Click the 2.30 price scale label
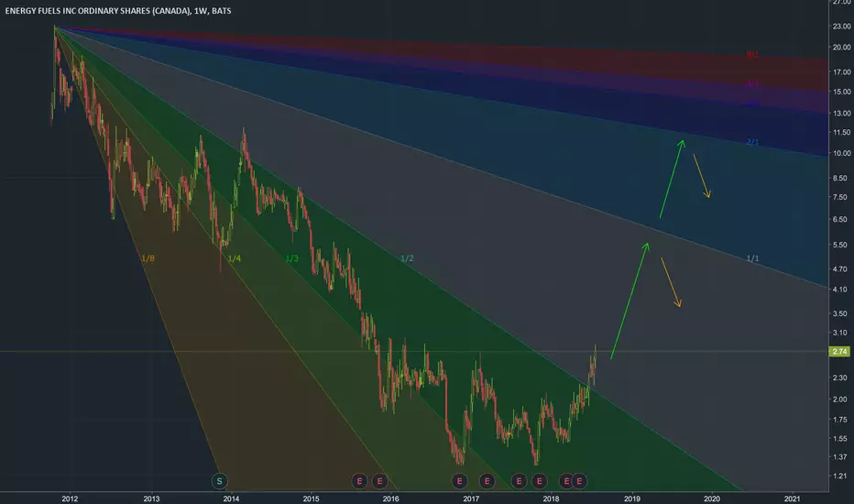854x504 pixels. point(839,378)
